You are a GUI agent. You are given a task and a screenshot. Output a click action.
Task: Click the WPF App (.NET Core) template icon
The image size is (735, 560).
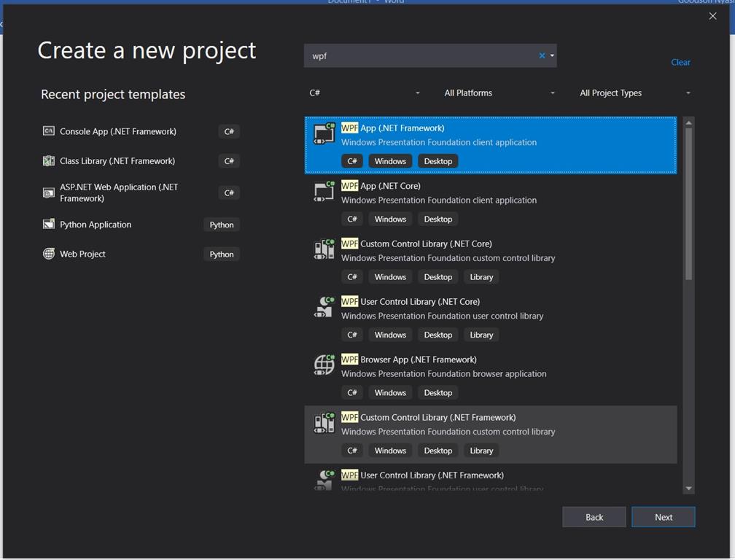323,191
